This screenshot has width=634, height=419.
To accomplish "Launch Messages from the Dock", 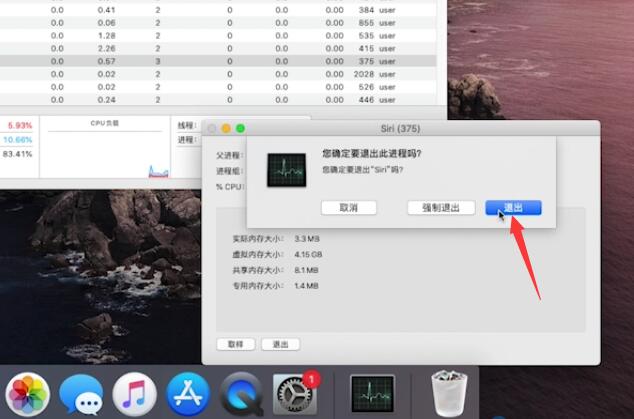I will (81, 394).
